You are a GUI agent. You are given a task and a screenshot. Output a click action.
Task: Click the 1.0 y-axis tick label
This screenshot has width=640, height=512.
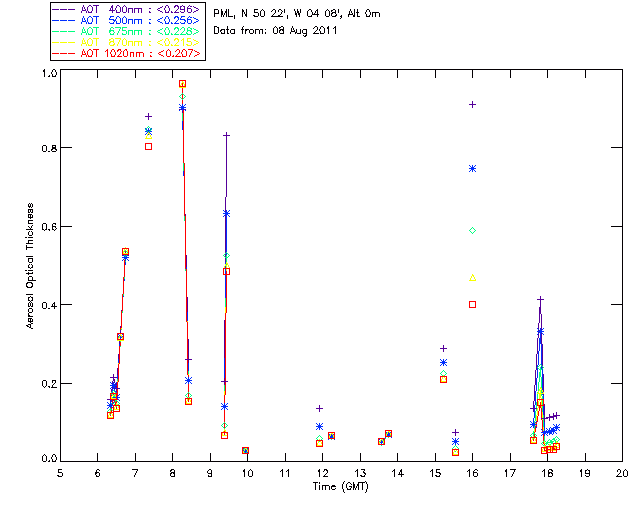pos(49,73)
